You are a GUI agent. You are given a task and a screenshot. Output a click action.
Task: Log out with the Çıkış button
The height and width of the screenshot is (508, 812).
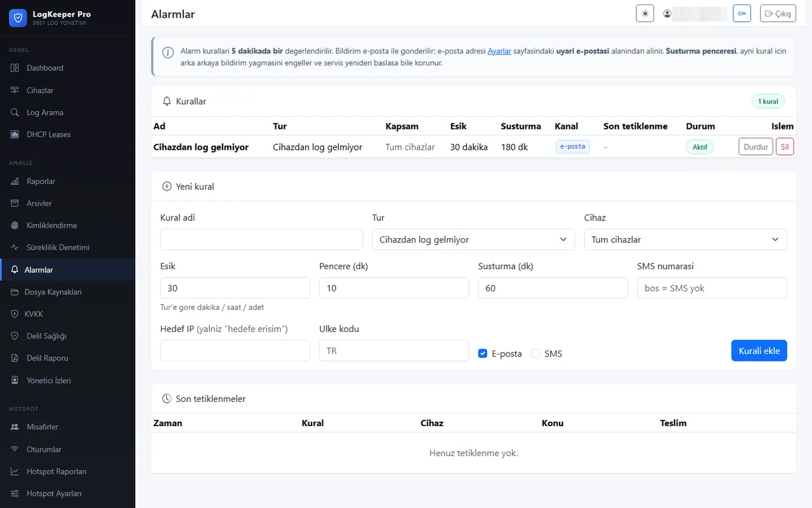coord(778,13)
